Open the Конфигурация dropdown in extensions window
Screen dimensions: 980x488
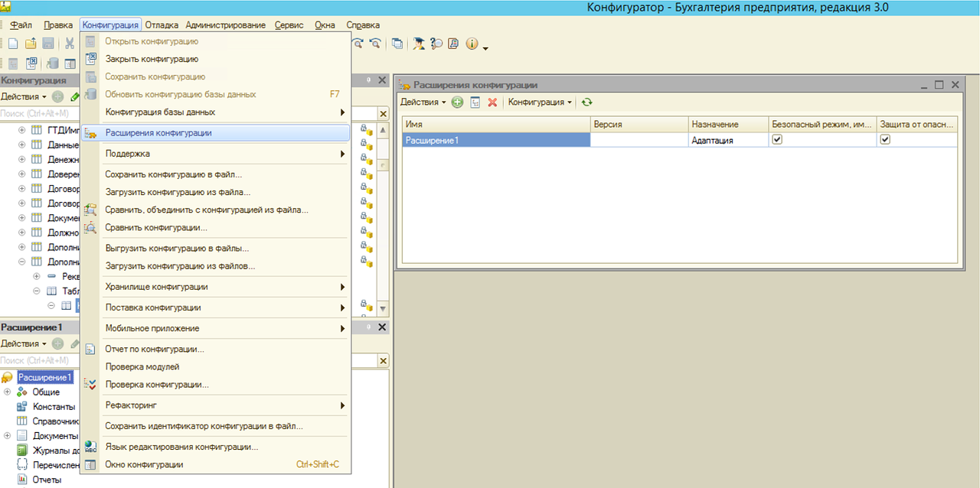tap(540, 102)
